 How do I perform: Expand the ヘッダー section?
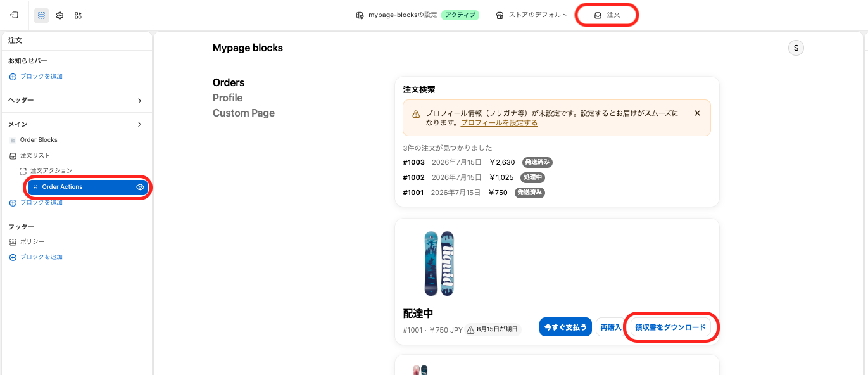(140, 101)
